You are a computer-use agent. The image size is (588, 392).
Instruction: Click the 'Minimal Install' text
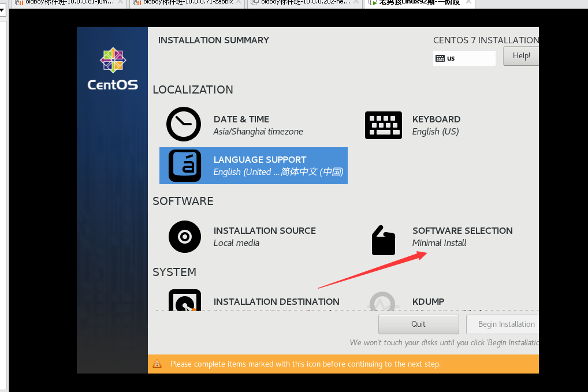pyautogui.click(x=439, y=243)
